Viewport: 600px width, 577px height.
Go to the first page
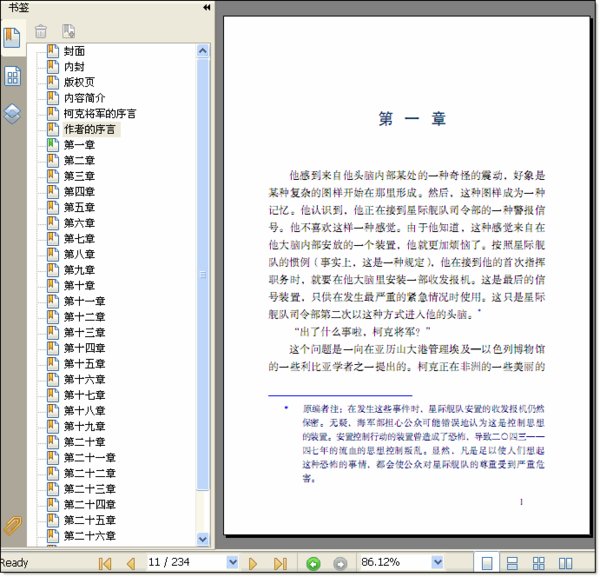(x=105, y=563)
